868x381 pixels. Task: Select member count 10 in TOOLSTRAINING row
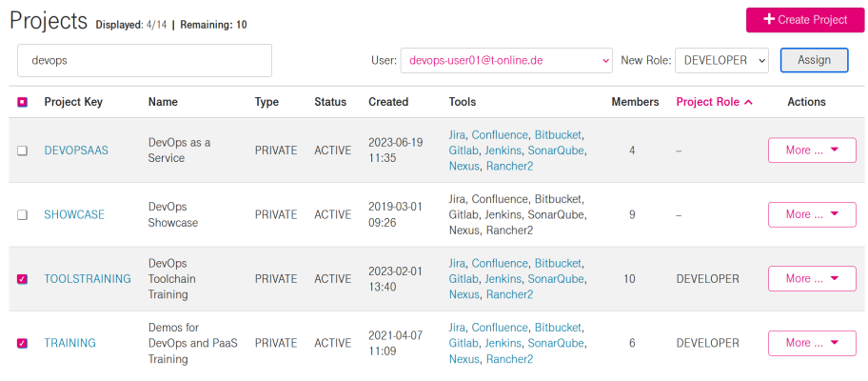tap(629, 278)
